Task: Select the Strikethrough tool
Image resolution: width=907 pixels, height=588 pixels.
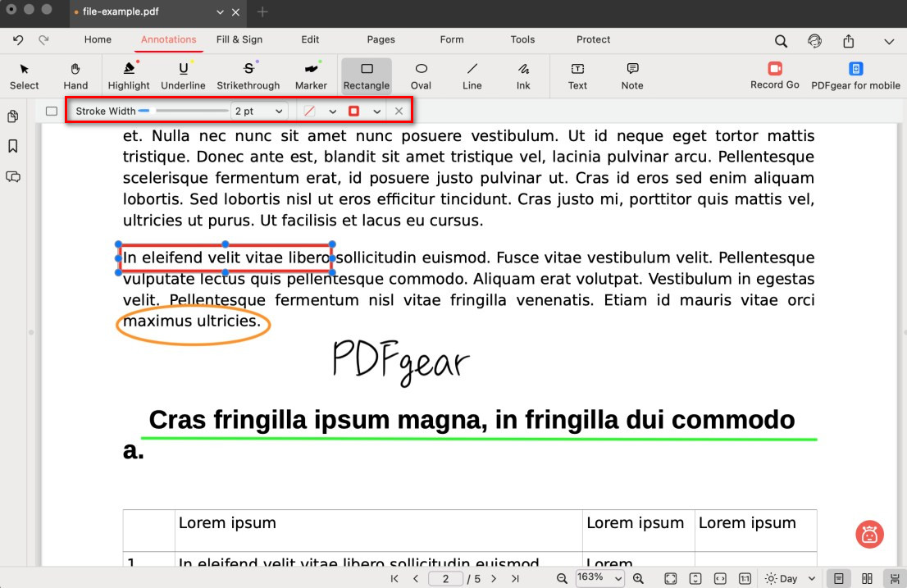Action: (x=248, y=75)
